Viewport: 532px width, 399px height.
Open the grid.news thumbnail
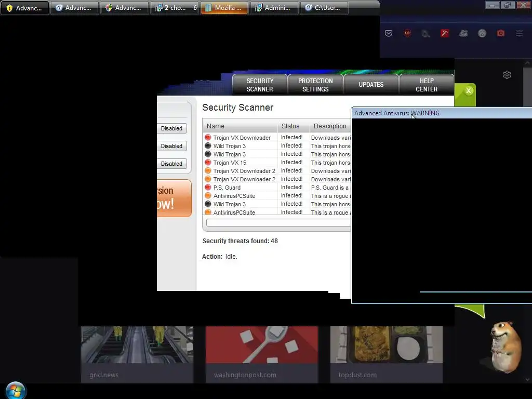click(x=137, y=345)
